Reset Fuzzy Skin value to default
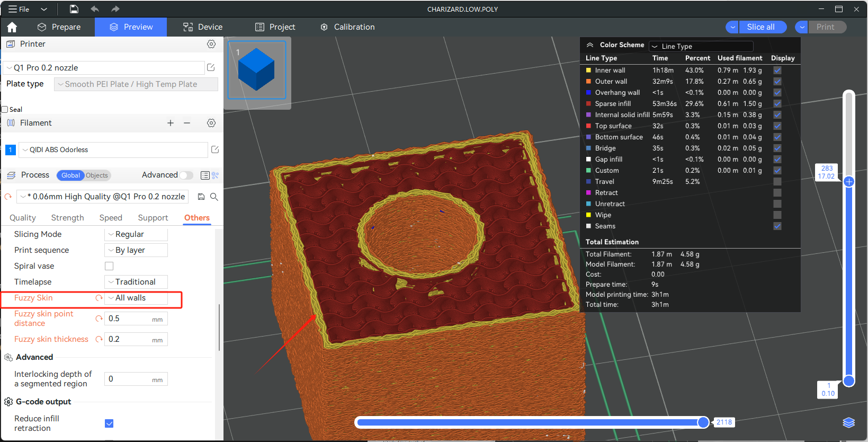Screen dimensions: 868x442 (99, 298)
